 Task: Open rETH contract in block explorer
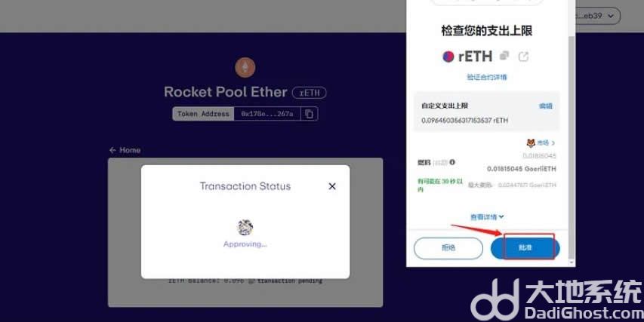tap(523, 57)
